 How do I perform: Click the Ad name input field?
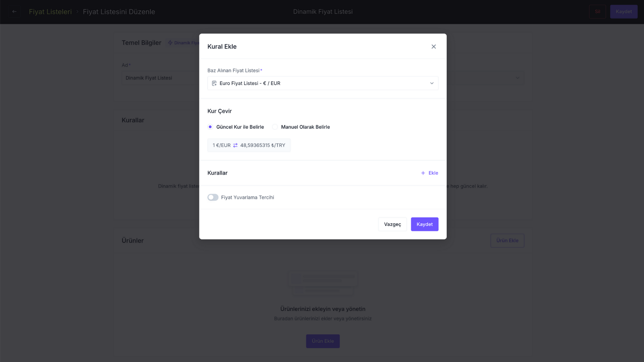(160, 78)
